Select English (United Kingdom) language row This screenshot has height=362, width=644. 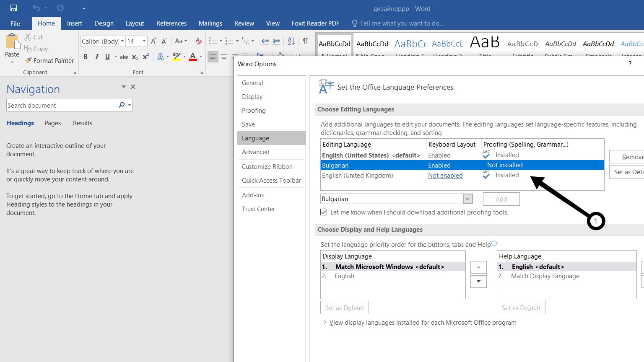click(x=462, y=176)
